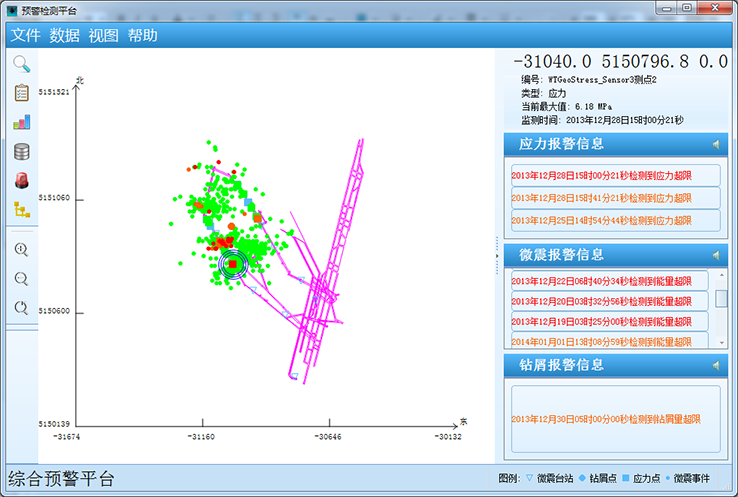Click the magnifying glass search icon
Screen dimensions: 738x497
[x=21, y=64]
